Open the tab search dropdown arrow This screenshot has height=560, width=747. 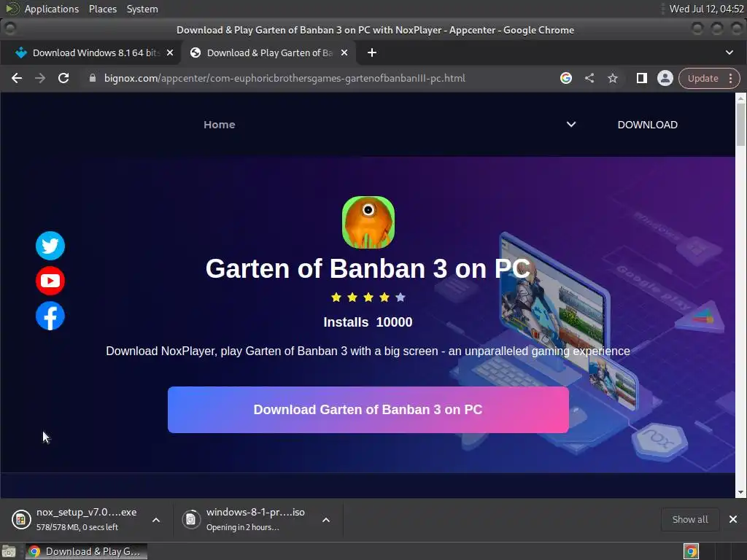[729, 52]
